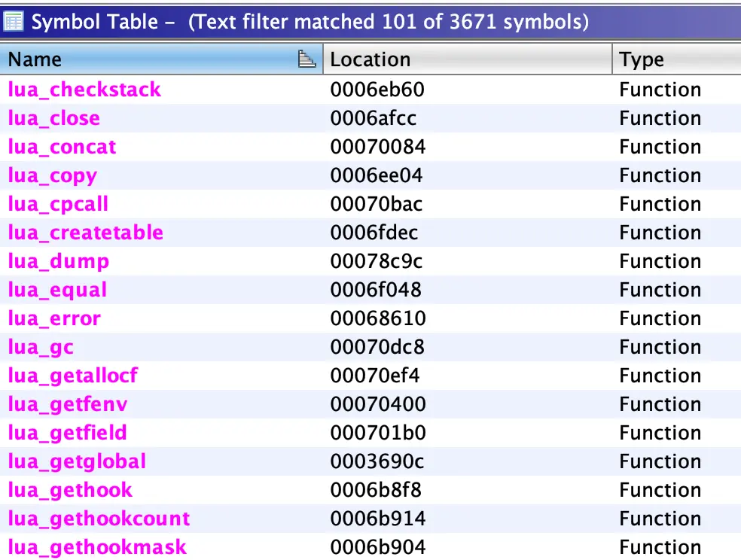Click location 00070dc8 of lua_gc

click(x=377, y=347)
